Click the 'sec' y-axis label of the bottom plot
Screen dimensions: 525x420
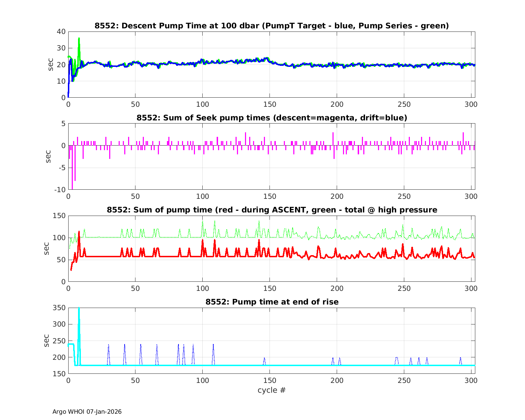(x=47, y=341)
